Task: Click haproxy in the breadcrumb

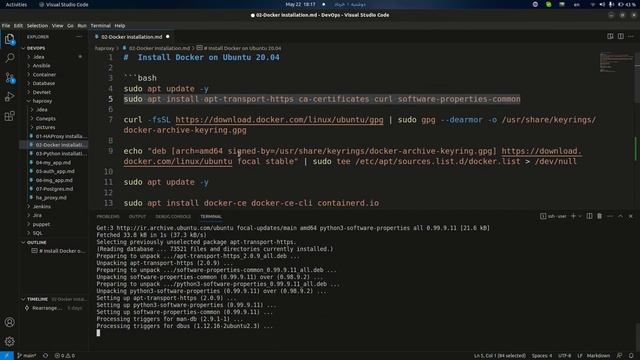Action: pyautogui.click(x=104, y=48)
